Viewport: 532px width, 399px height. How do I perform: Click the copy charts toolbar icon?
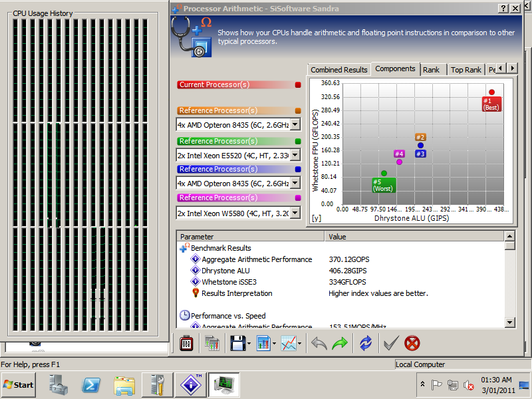point(212,343)
